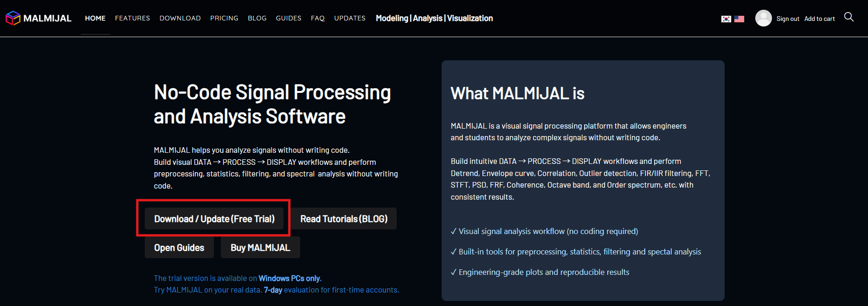
Task: Switch language with the Korean flag
Action: point(726,19)
